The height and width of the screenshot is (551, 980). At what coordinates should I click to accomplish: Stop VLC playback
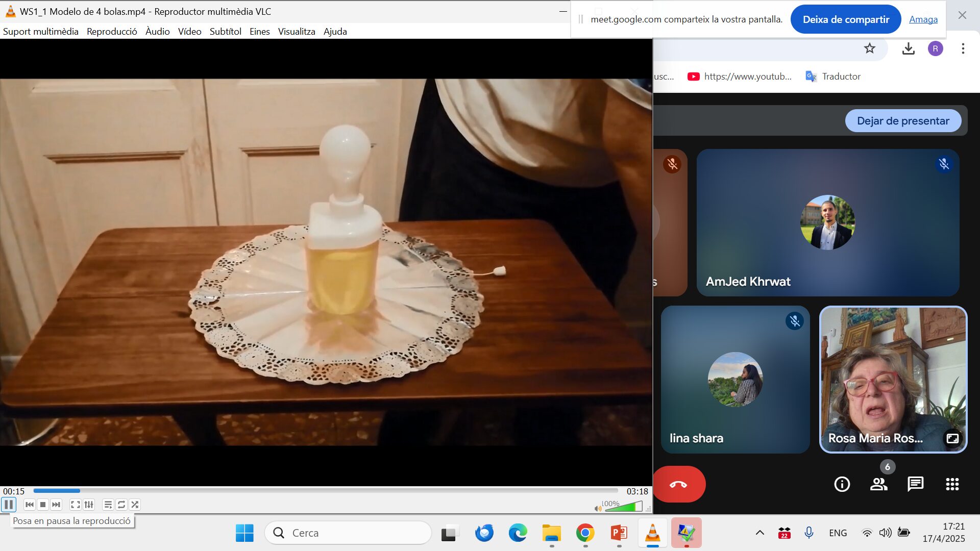coord(43,505)
